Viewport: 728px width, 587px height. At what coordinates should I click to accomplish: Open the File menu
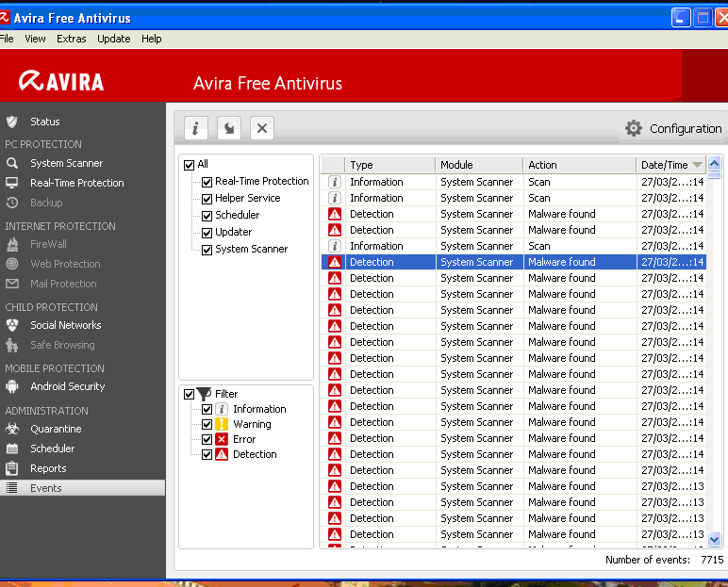pos(7,39)
